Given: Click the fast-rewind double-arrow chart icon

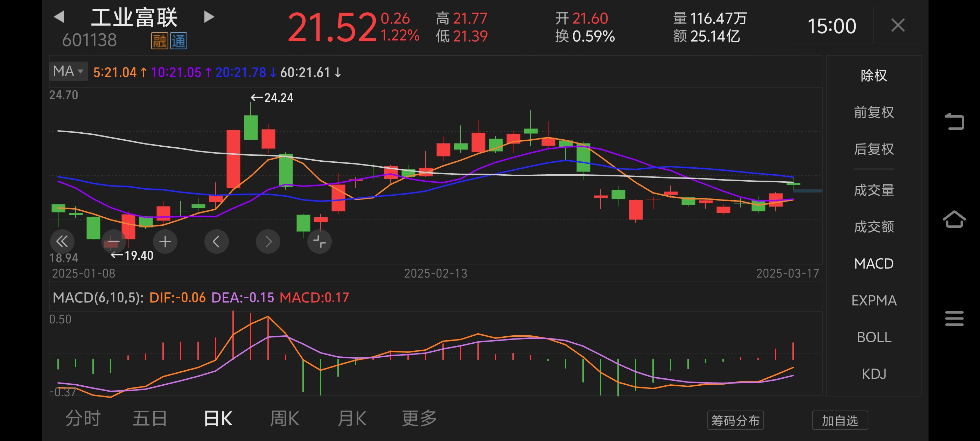Looking at the screenshot, I should click(62, 241).
